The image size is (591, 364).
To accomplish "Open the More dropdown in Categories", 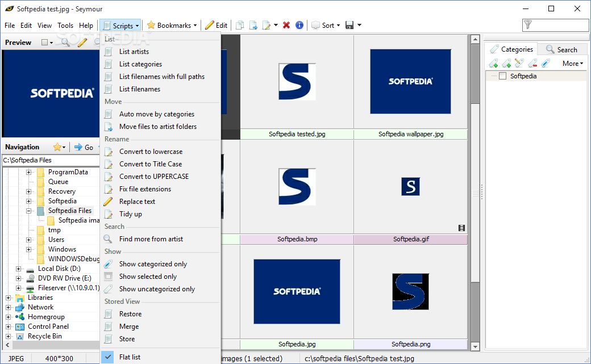I will point(573,63).
